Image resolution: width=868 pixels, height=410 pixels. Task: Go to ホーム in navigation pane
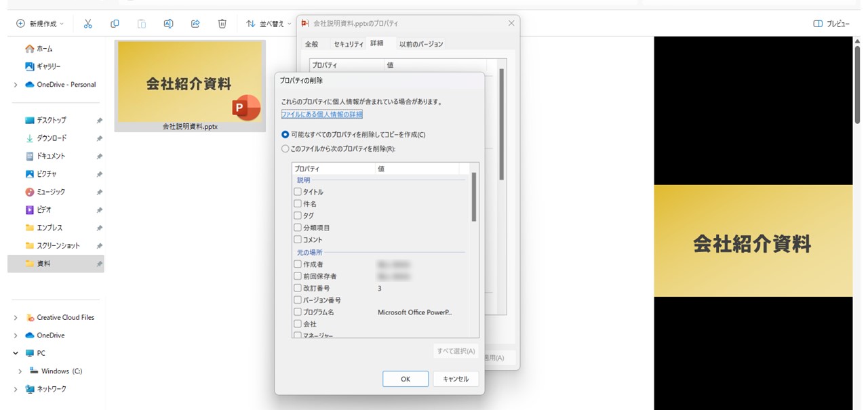click(x=39, y=49)
